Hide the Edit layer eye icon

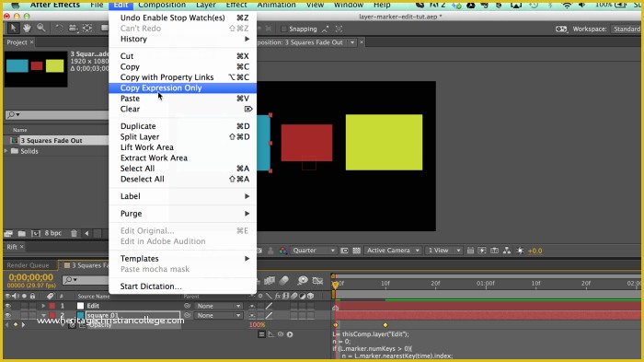point(7,306)
